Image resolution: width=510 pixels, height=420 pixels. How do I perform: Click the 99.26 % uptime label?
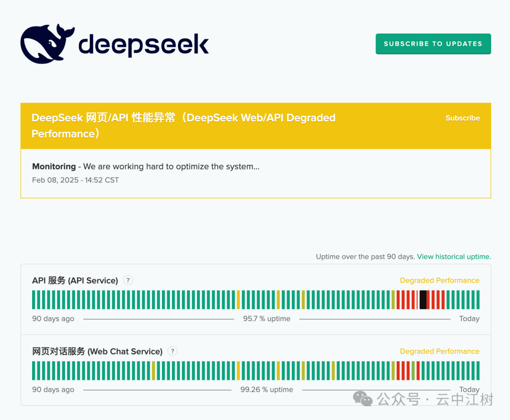(x=267, y=389)
